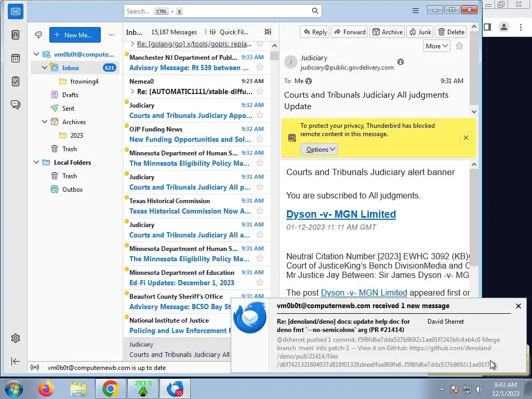Click the message body vertical scrollbar
The width and height of the screenshot is (532, 399).
pyautogui.click(x=474, y=217)
